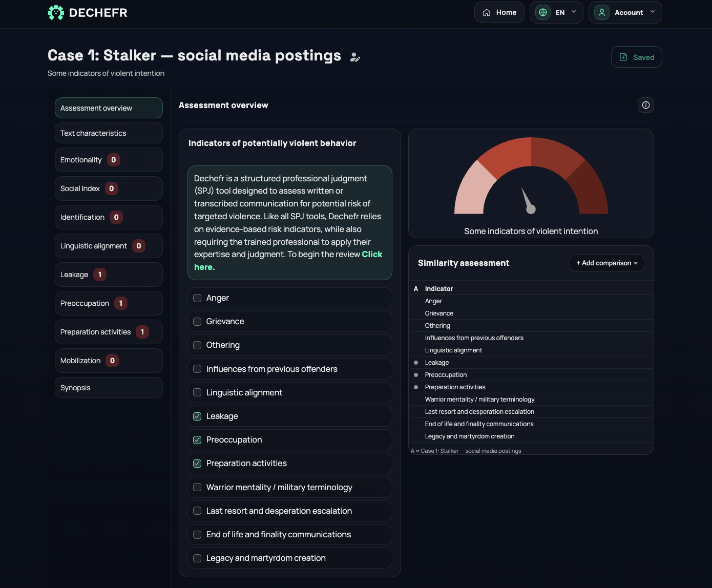Viewport: 712px width, 588px height.
Task: Click the edit case users icon beside title
Action: (x=355, y=57)
